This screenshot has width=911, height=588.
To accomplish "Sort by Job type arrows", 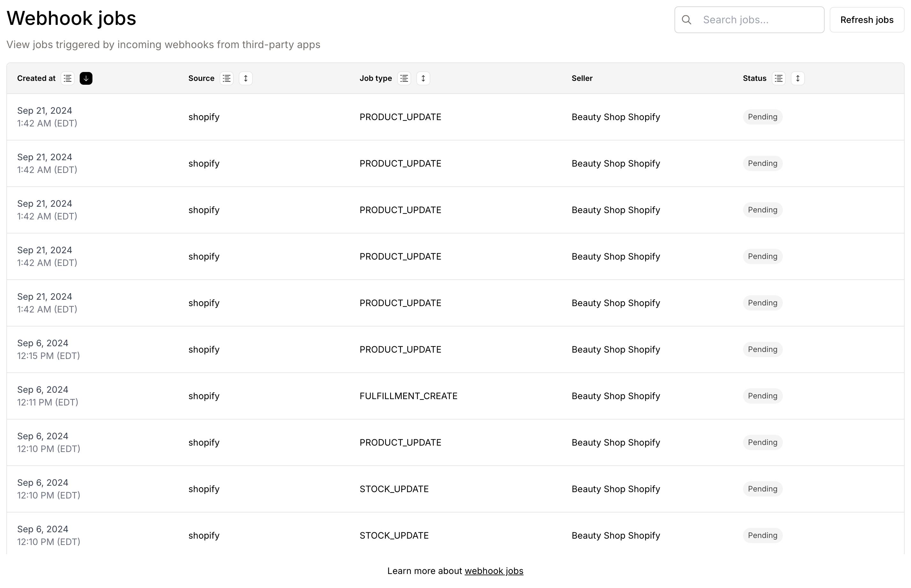I will pyautogui.click(x=423, y=78).
